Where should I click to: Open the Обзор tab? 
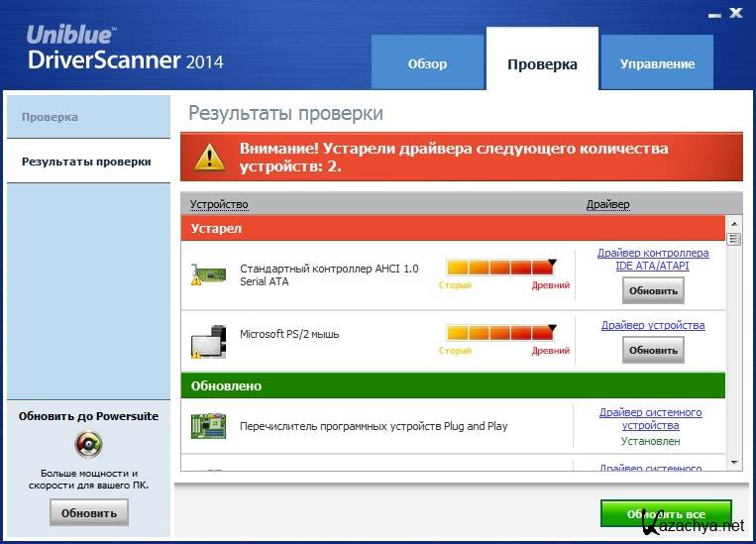click(428, 63)
